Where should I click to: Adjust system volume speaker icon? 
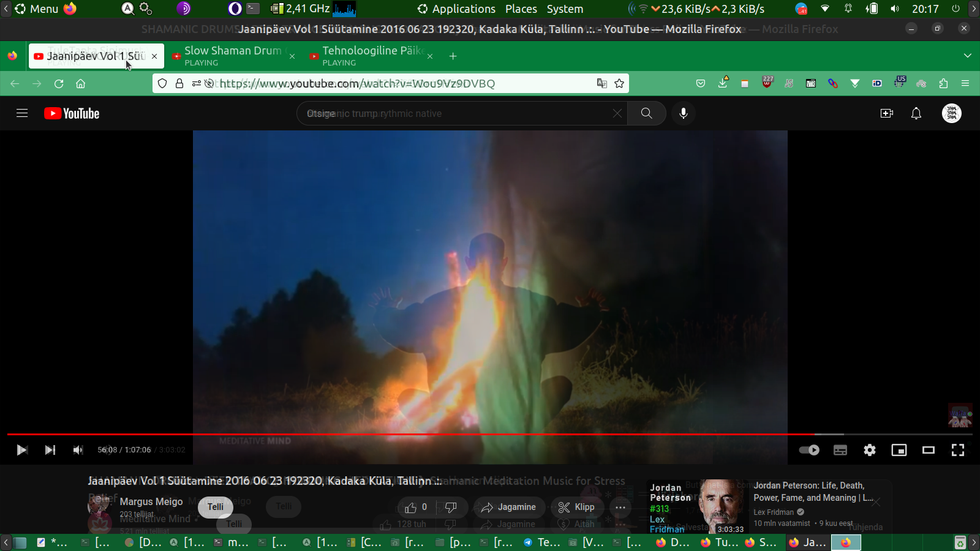(895, 9)
